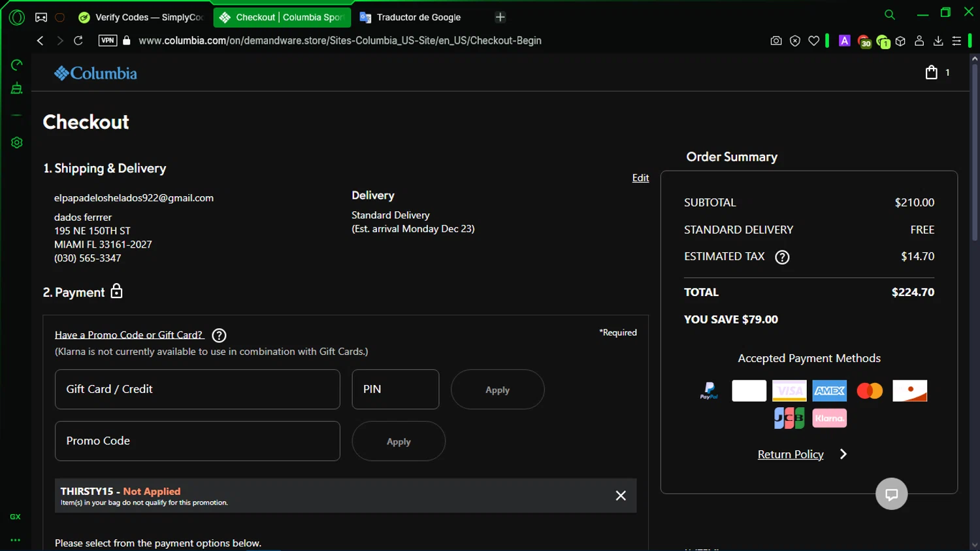Screen dimensions: 980x551
Task: Reload the checkout page
Action: pyautogui.click(x=78, y=41)
